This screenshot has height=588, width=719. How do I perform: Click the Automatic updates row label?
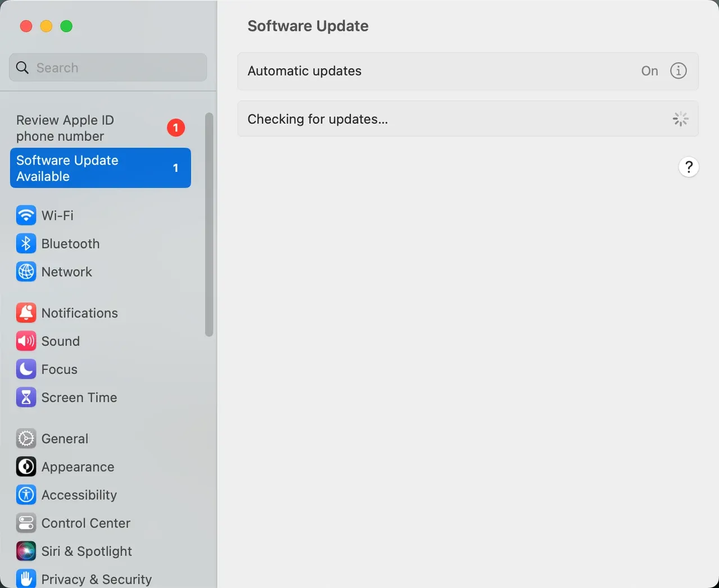(304, 71)
